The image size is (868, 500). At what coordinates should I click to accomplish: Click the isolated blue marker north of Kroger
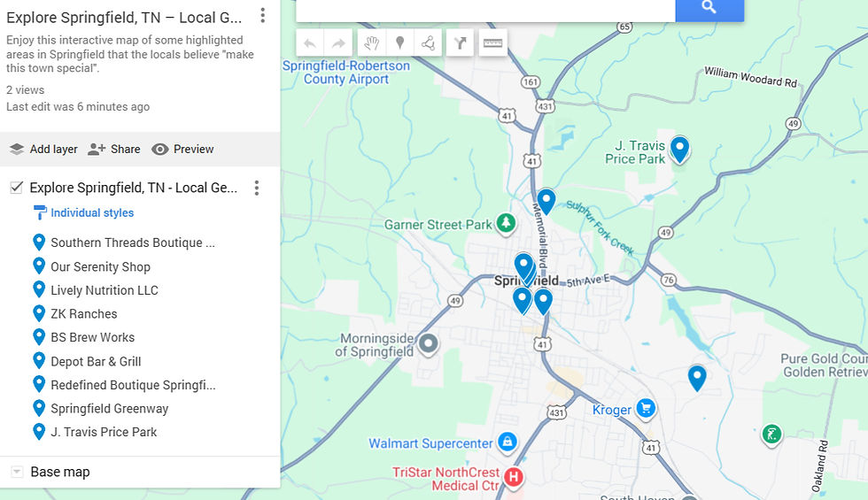tap(697, 378)
